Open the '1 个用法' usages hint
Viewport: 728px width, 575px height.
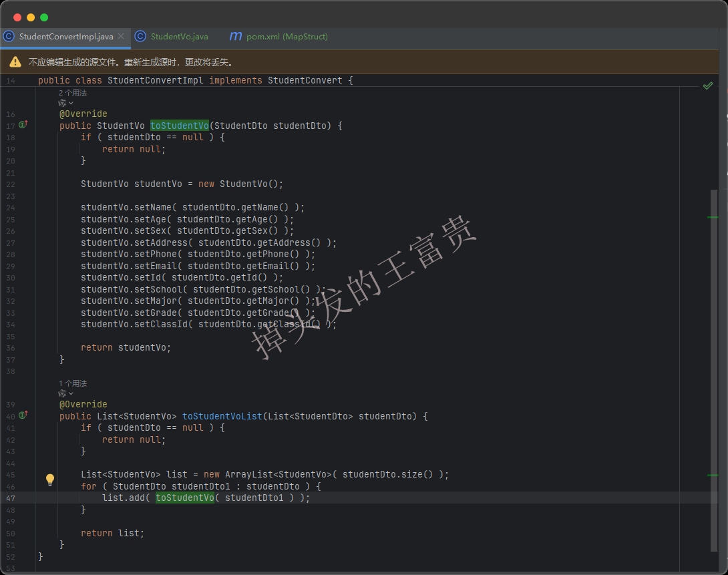click(73, 383)
